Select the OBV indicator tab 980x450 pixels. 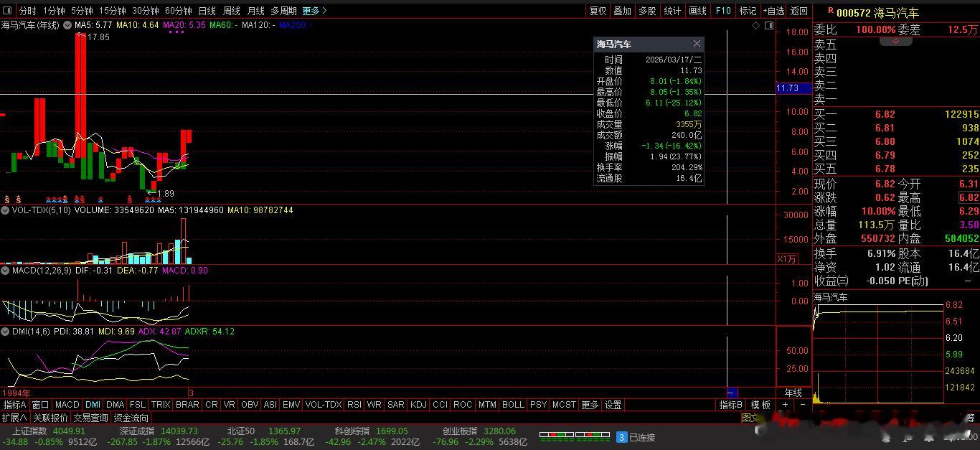250,405
